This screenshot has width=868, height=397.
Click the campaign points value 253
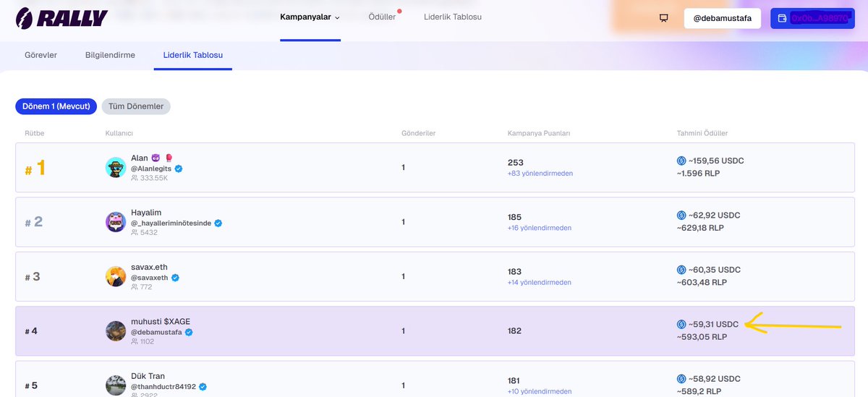click(515, 163)
